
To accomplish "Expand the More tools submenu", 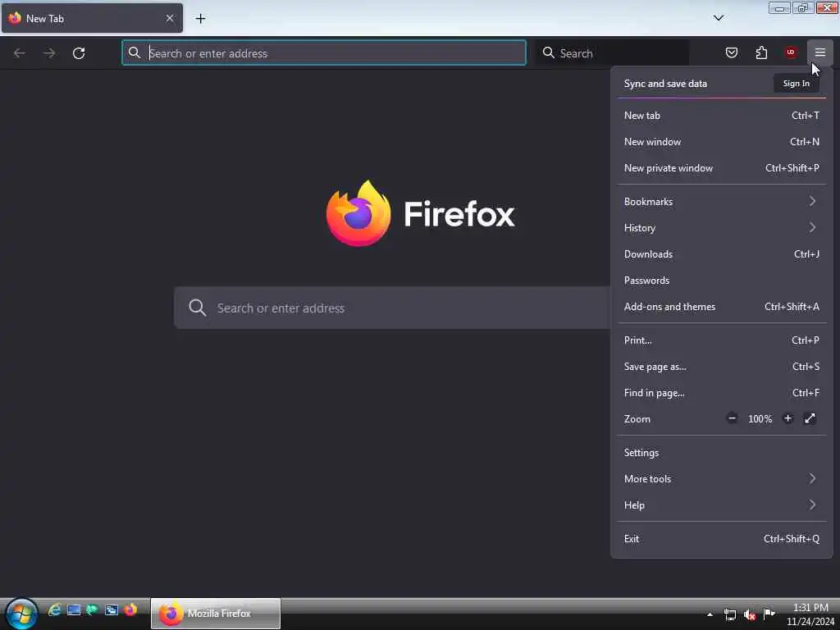I will coord(722,479).
